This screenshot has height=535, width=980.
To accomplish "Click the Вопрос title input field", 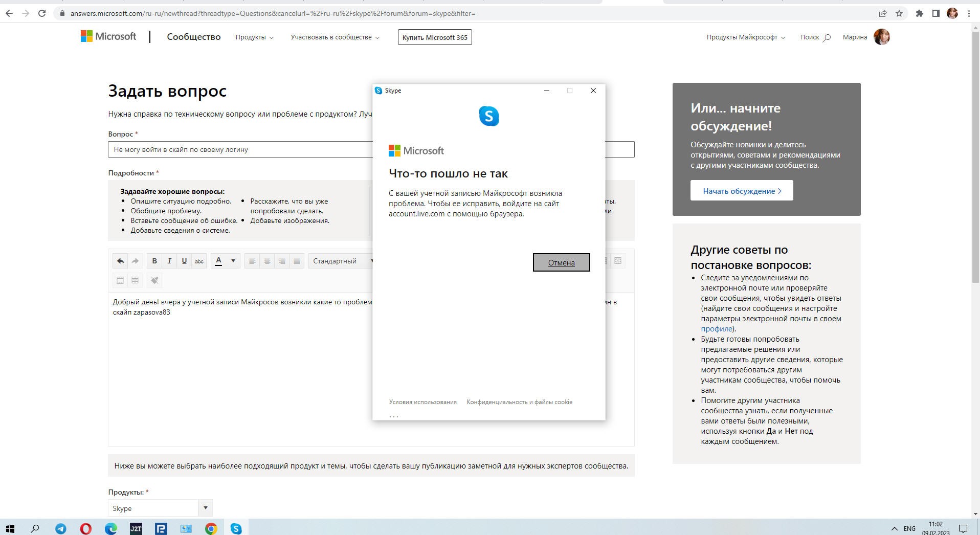I will (x=371, y=149).
